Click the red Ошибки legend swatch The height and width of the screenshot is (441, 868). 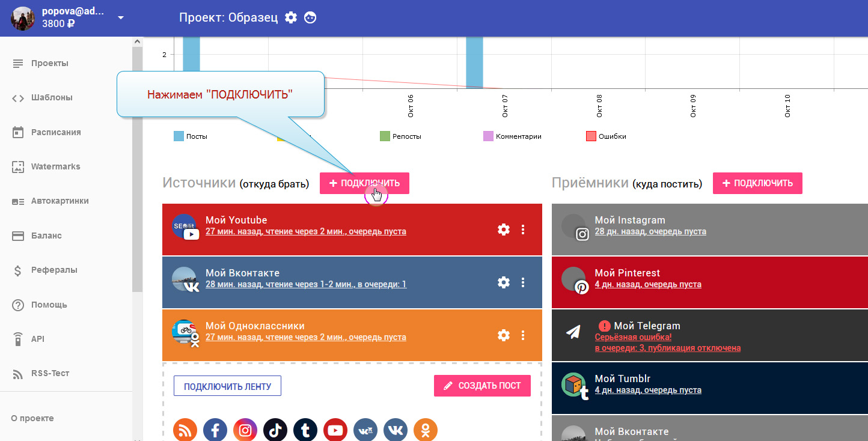click(591, 136)
